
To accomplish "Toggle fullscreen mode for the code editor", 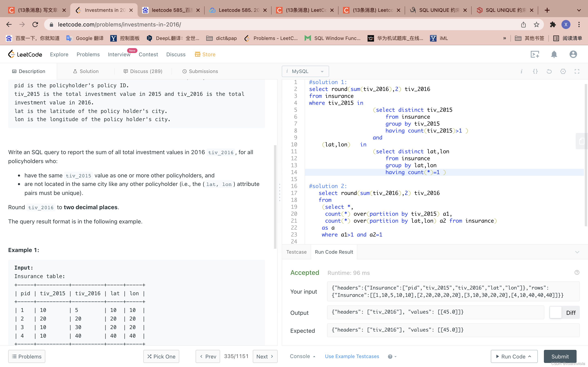I will 577,71.
